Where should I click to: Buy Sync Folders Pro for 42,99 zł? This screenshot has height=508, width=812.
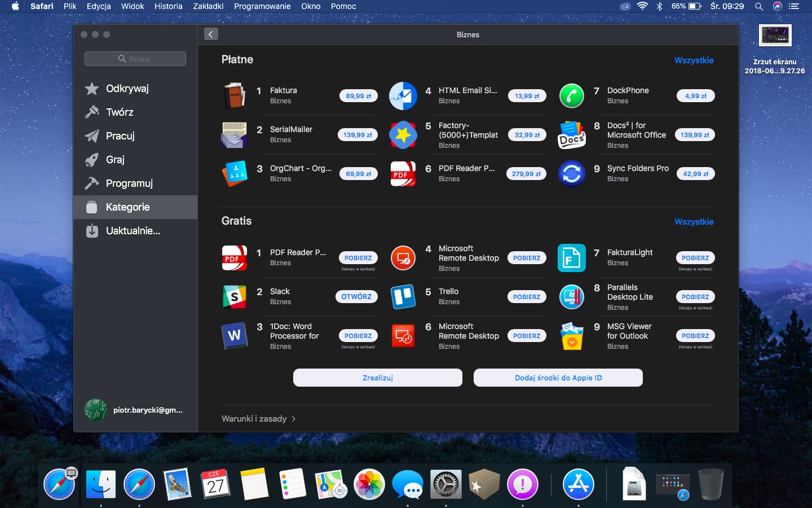pyautogui.click(x=696, y=174)
